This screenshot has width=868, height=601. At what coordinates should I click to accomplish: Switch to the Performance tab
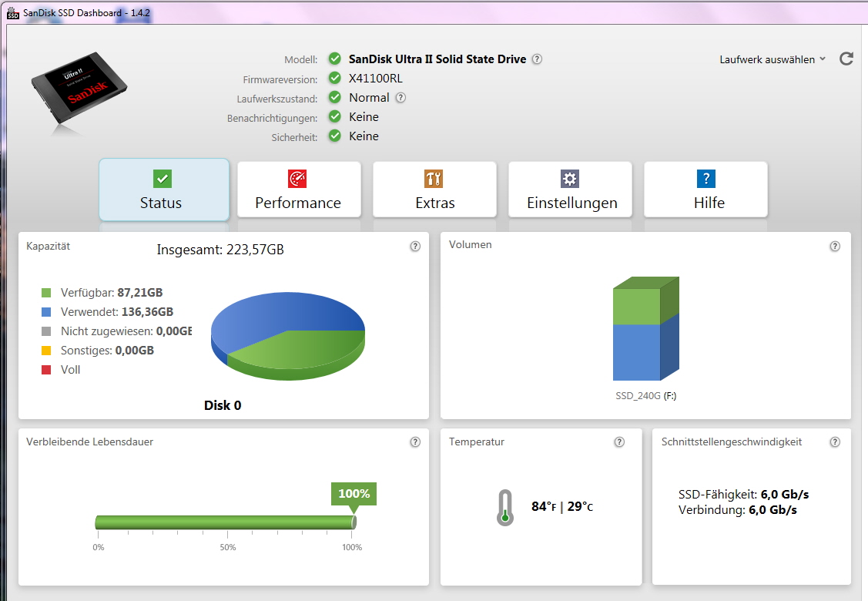pos(299,190)
